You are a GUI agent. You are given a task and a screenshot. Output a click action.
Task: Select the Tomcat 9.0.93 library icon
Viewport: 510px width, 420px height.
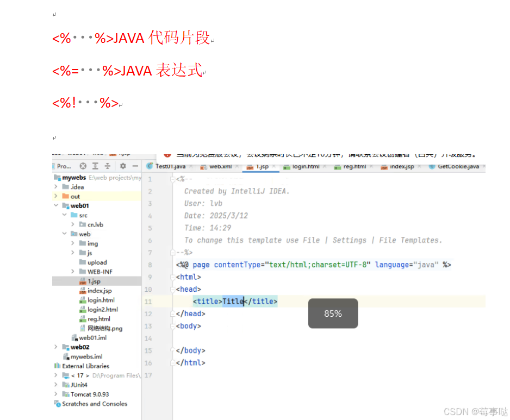click(x=65, y=394)
